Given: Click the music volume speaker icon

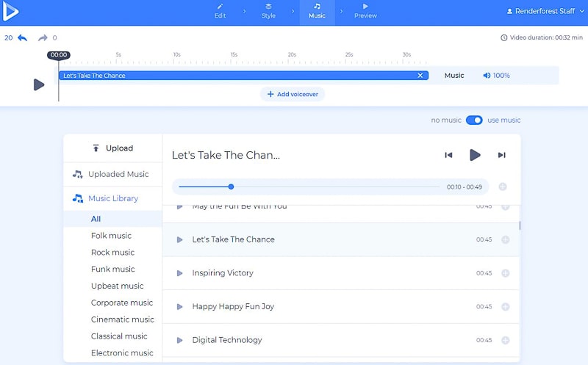Looking at the screenshot, I should [487, 76].
